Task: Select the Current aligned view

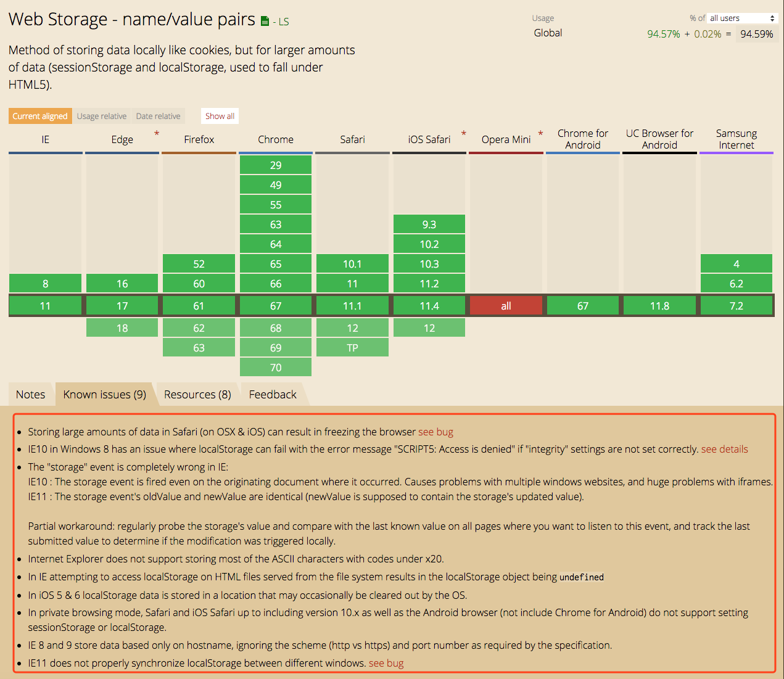Action: coord(40,116)
